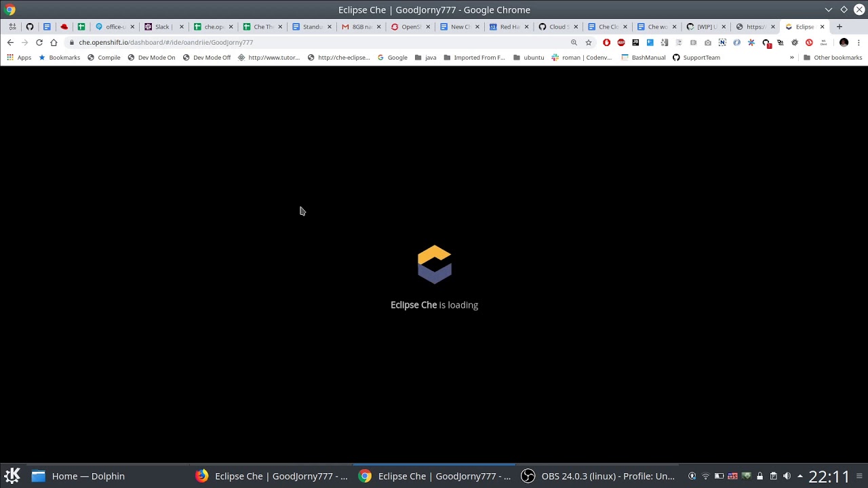This screenshot has height=488, width=868.
Task: Open the roman | Codenv... bookmark
Action: point(582,58)
